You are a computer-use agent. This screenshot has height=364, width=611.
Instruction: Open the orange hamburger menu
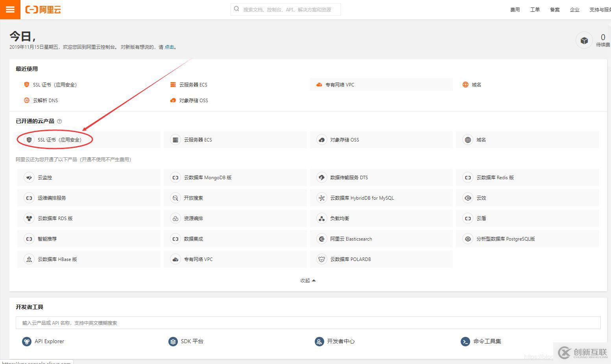[x=10, y=9]
